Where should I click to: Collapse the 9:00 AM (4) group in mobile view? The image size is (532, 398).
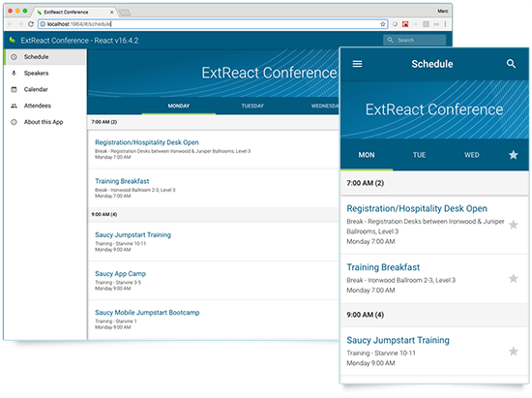(x=434, y=315)
